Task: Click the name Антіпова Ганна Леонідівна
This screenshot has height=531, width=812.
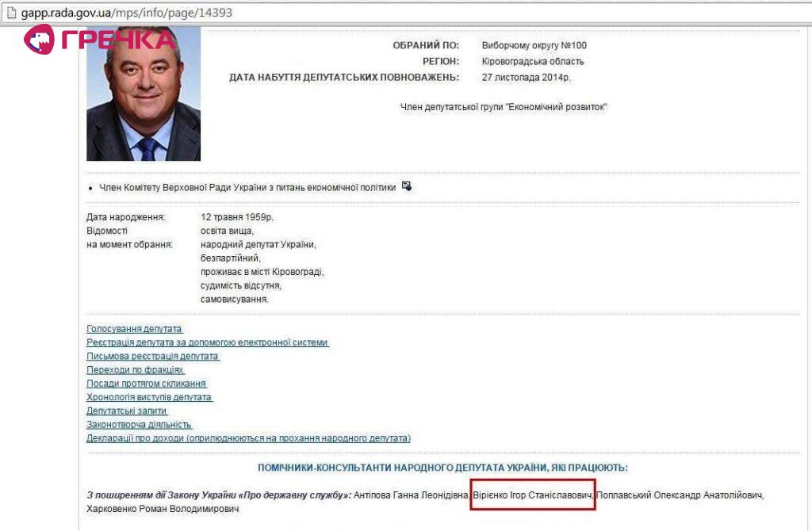Action: click(412, 495)
